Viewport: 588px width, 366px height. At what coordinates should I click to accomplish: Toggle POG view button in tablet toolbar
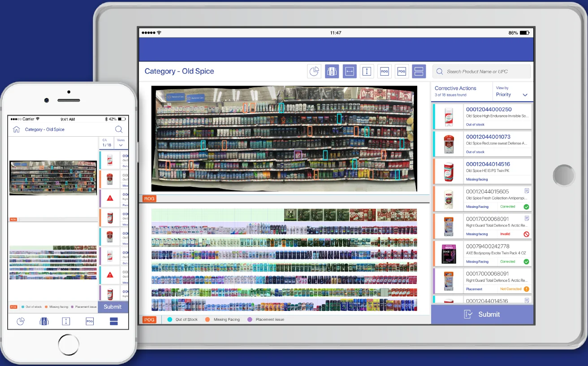tap(402, 71)
